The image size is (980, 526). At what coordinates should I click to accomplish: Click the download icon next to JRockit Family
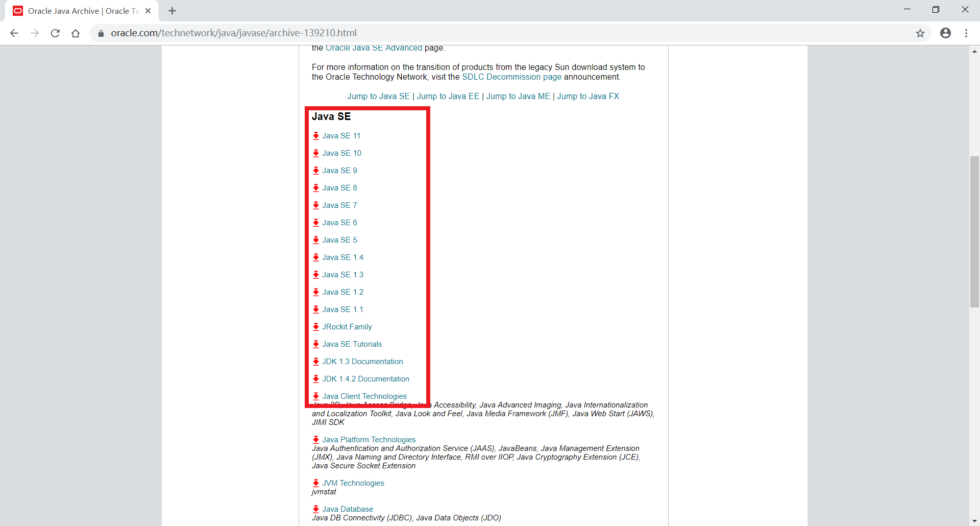tap(316, 327)
